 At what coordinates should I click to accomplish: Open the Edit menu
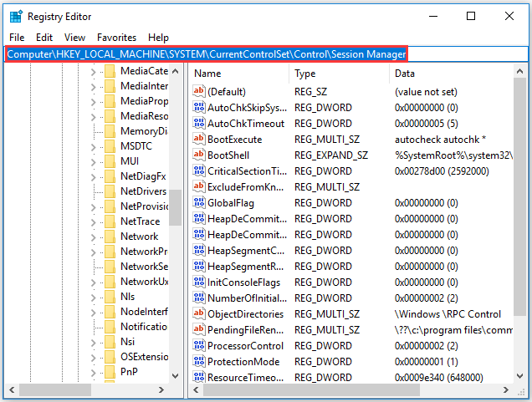point(44,38)
